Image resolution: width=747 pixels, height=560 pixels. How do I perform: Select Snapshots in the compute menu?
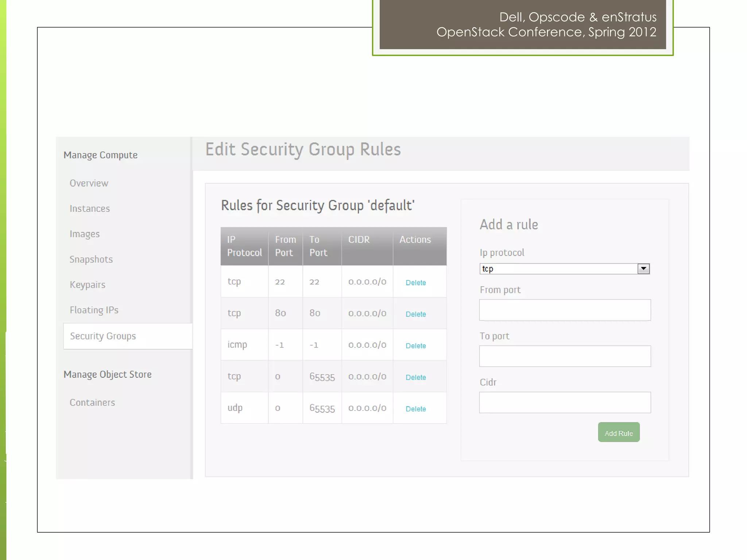[91, 259]
